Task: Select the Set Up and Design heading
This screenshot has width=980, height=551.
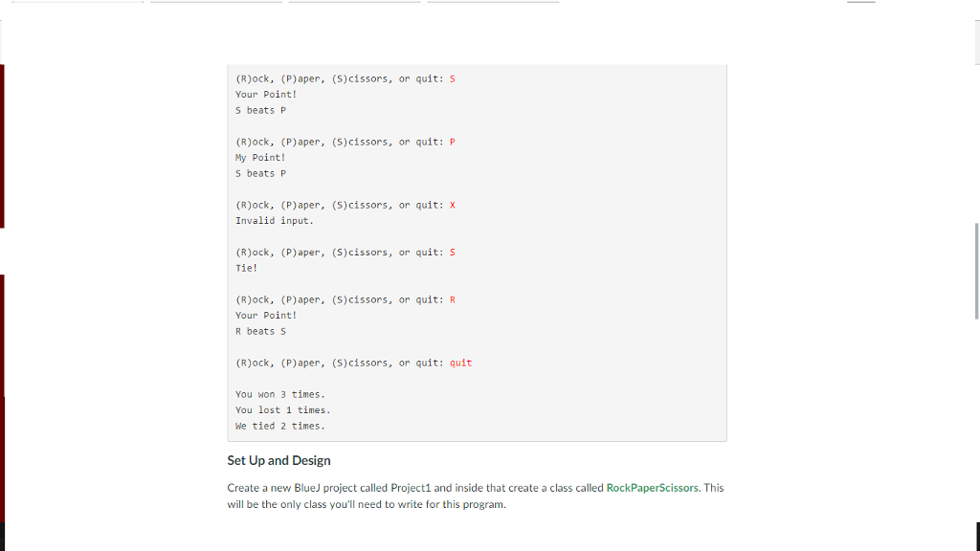Action: 278,460
